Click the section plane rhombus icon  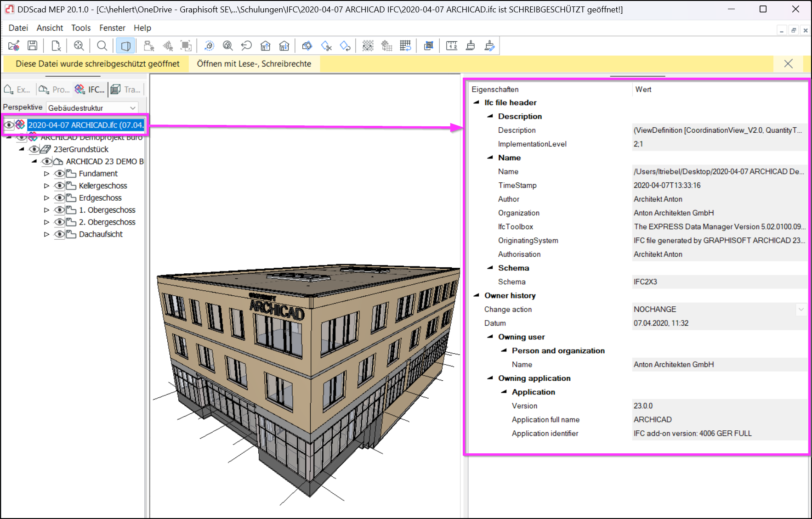(307, 45)
